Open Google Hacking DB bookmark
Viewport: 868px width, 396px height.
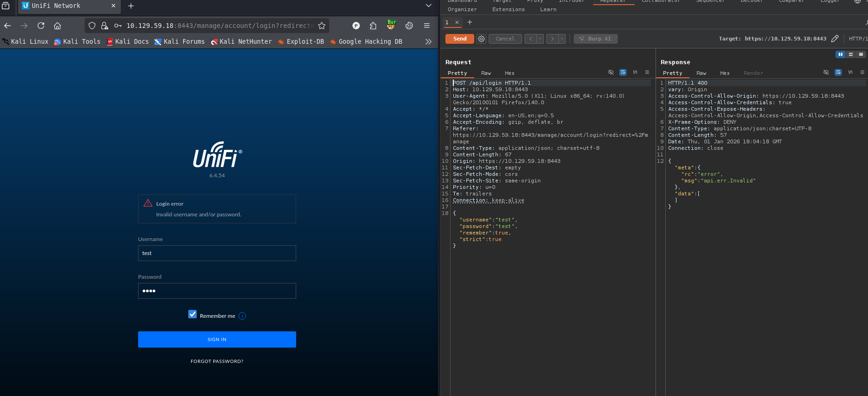click(366, 41)
